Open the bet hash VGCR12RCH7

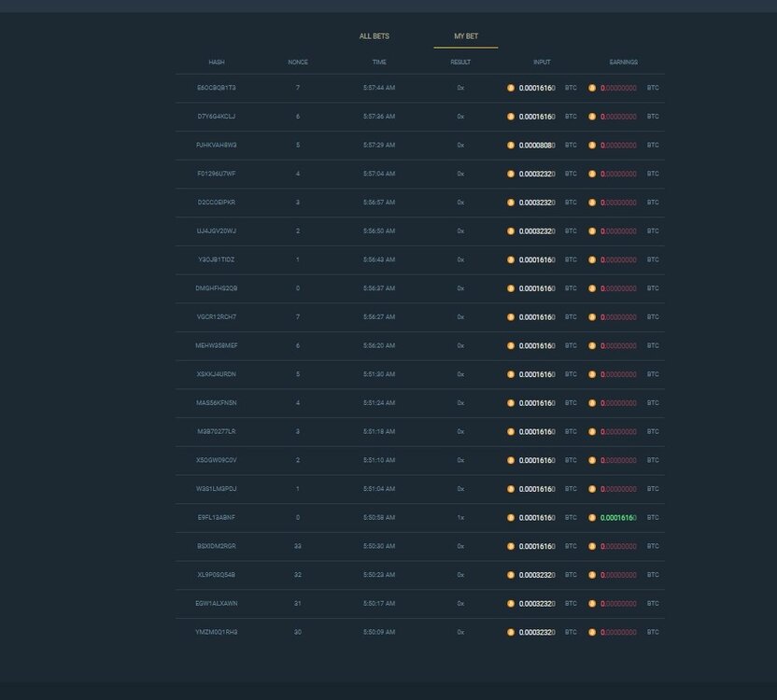217,316
